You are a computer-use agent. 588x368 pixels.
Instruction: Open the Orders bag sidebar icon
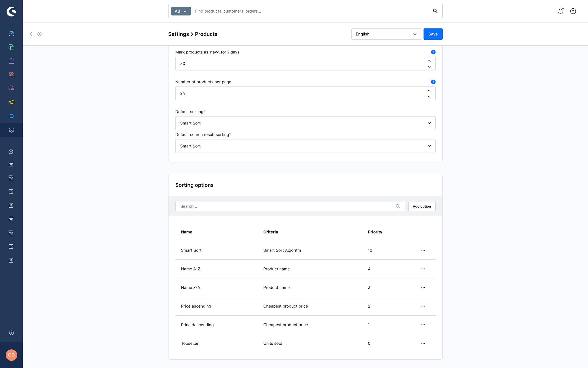point(11,61)
